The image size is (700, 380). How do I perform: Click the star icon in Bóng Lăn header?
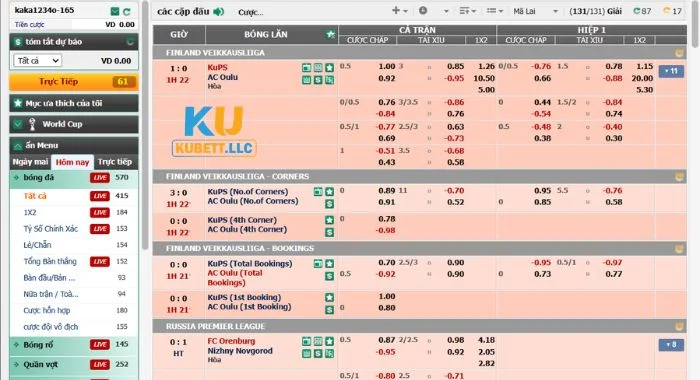330,34
